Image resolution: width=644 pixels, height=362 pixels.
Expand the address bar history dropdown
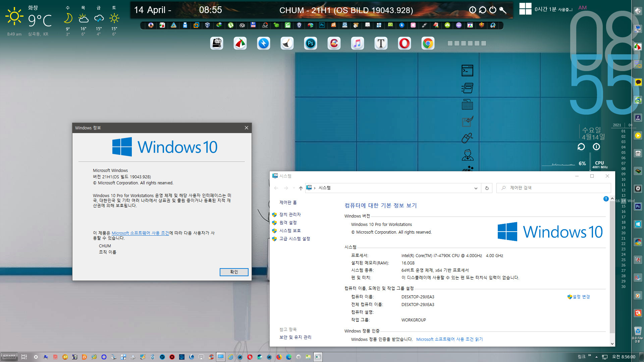[476, 188]
